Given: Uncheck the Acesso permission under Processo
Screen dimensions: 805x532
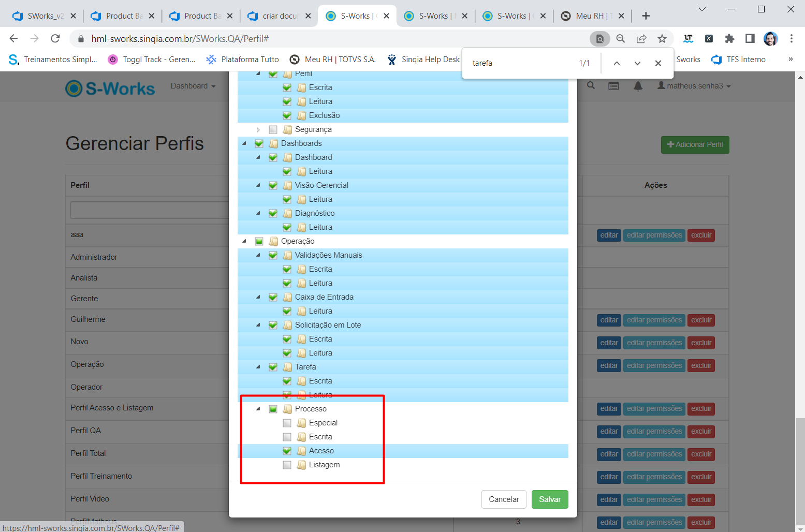Looking at the screenshot, I should click(x=287, y=451).
